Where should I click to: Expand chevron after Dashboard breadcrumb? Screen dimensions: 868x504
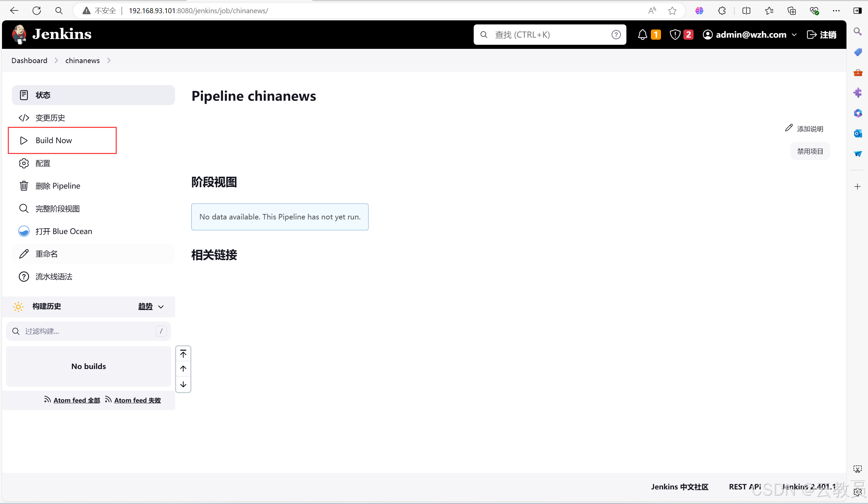(x=56, y=61)
